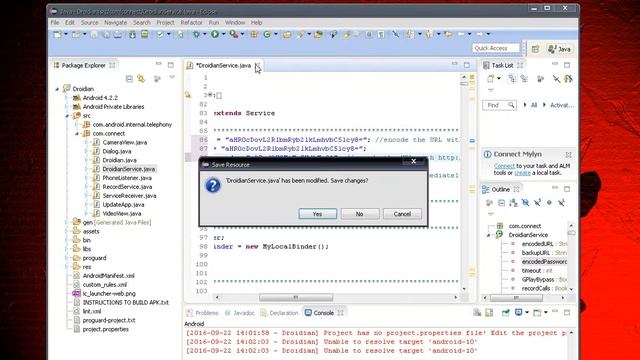Click Yes to save changes

(x=318, y=214)
